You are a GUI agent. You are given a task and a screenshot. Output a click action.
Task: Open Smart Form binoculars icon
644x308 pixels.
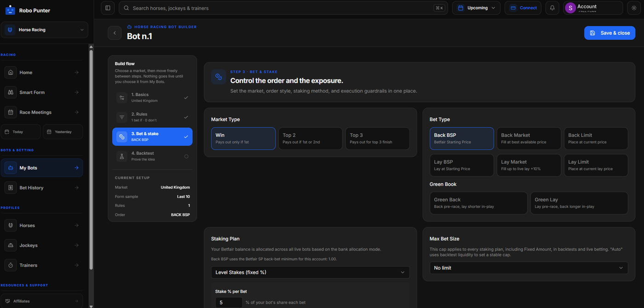pos(11,92)
